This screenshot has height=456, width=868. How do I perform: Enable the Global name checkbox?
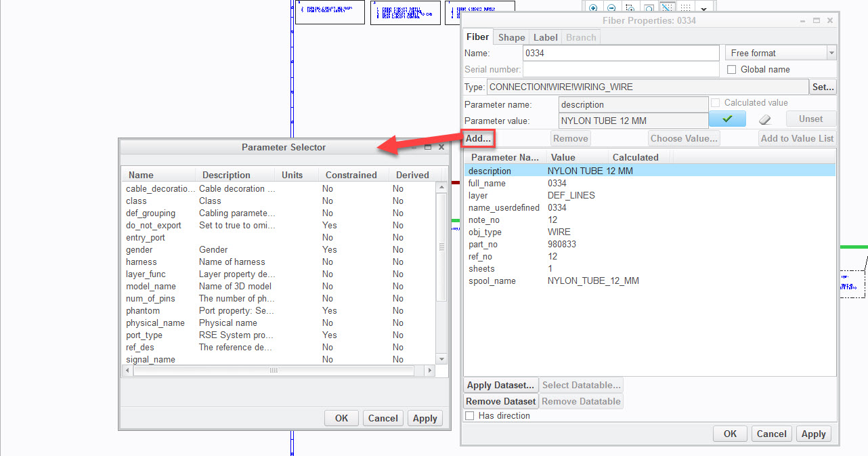click(x=731, y=69)
